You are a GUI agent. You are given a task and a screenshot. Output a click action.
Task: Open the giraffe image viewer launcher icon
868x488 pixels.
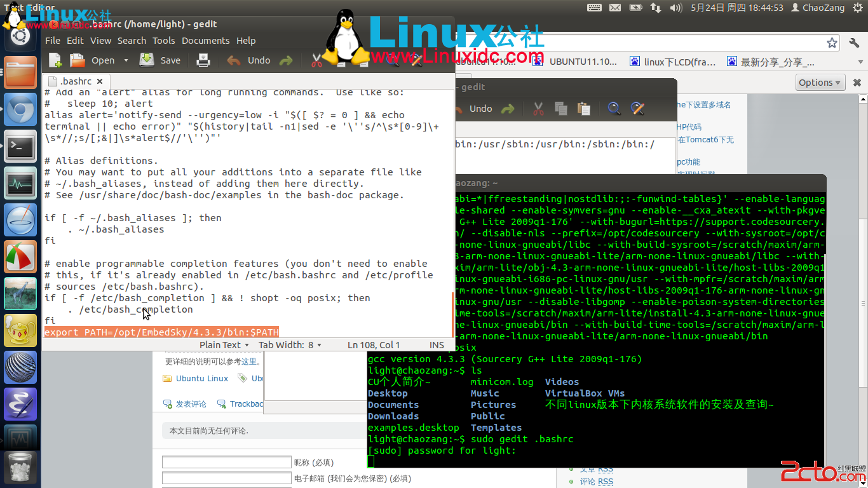[20, 294]
